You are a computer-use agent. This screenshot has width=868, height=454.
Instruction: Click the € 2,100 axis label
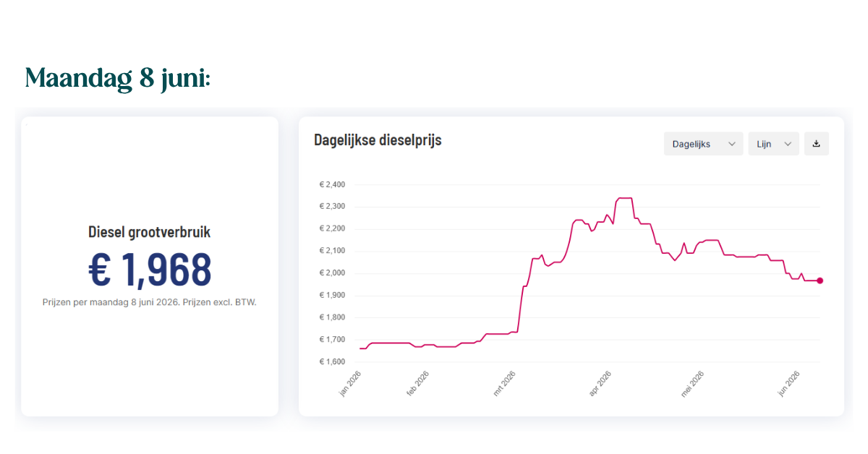332,251
